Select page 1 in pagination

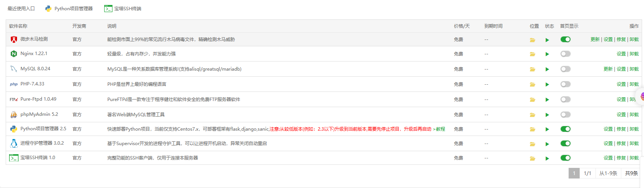(574, 173)
